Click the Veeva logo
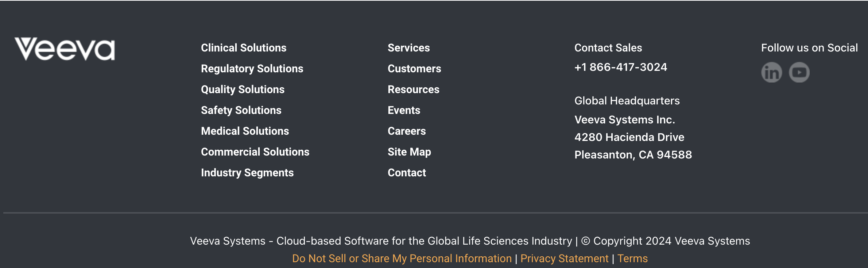Viewport: 868px width, 268px height. pos(65,49)
